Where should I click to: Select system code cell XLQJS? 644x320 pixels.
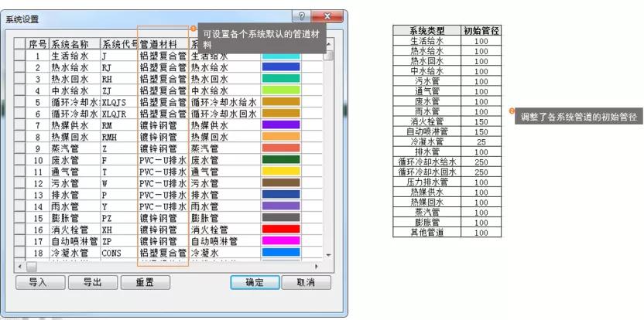point(118,102)
